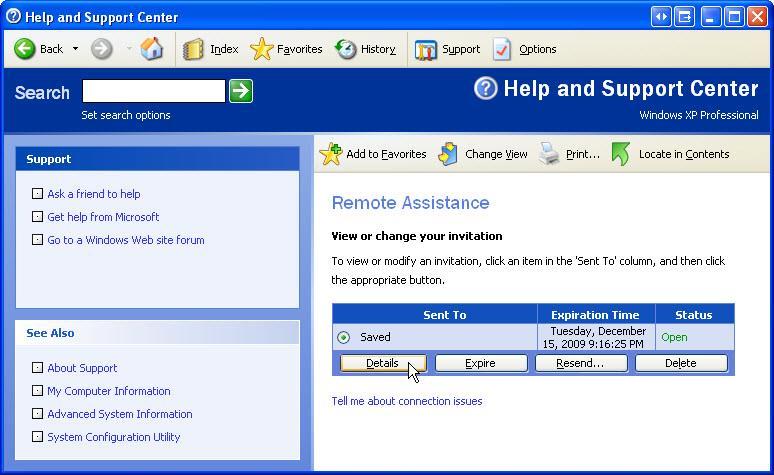774x475 pixels.
Task: Click the help icon in title bar
Action: [13, 16]
